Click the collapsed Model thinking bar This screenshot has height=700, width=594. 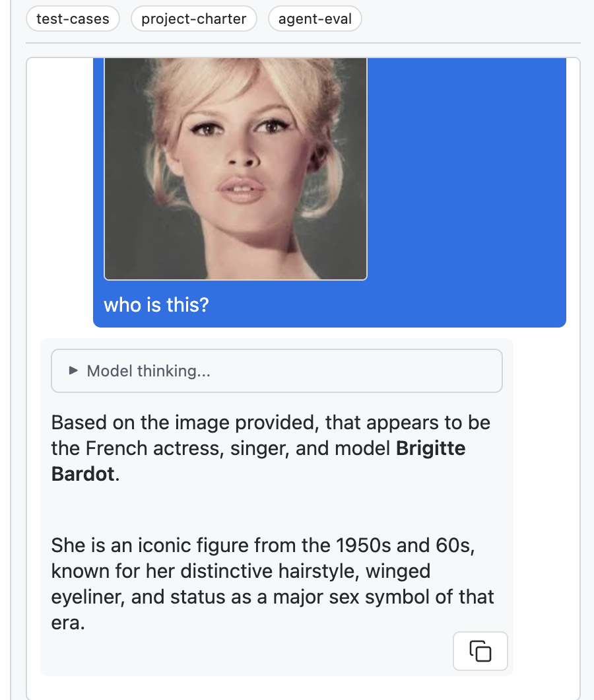click(277, 370)
